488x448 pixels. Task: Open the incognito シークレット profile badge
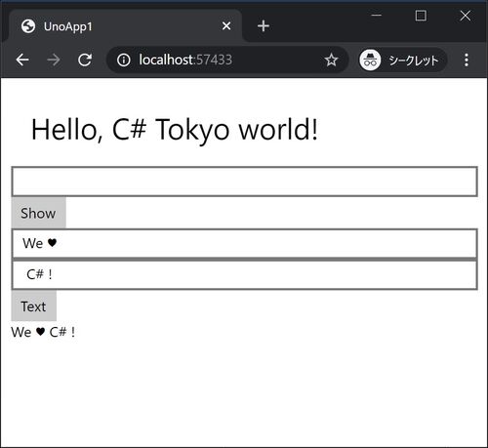click(x=403, y=60)
